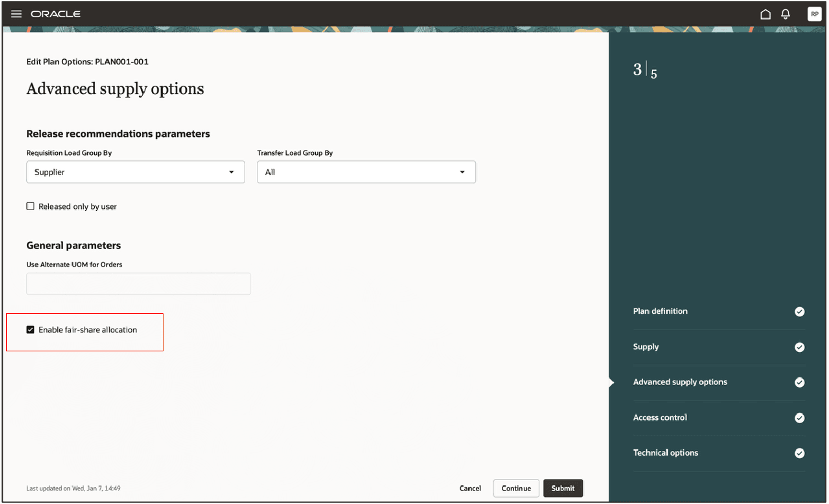The image size is (829, 504).
Task: Click the Use Alternate UOM for Orders field
Action: [138, 283]
